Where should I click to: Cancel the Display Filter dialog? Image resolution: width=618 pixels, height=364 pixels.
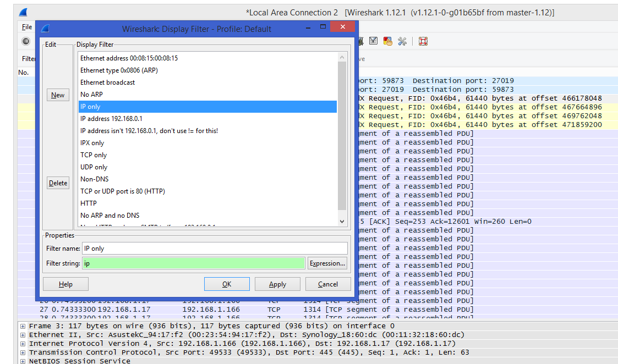coord(328,284)
